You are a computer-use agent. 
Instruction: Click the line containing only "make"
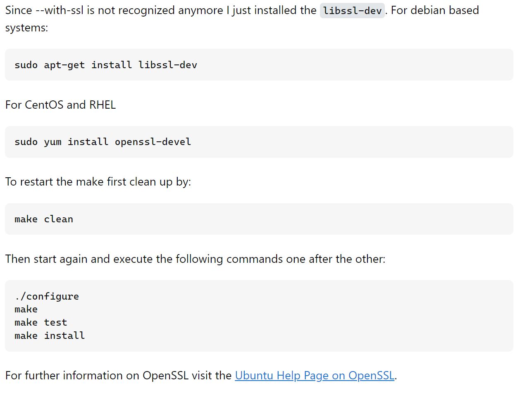point(26,309)
